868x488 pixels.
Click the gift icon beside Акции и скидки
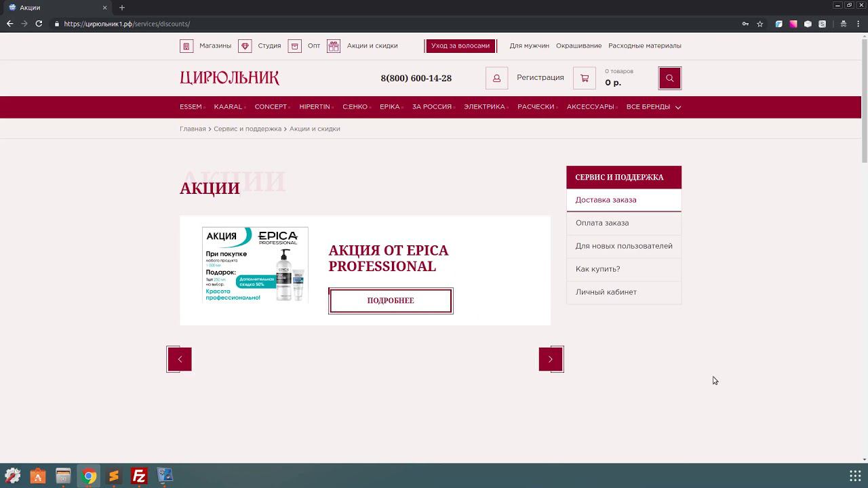(334, 46)
